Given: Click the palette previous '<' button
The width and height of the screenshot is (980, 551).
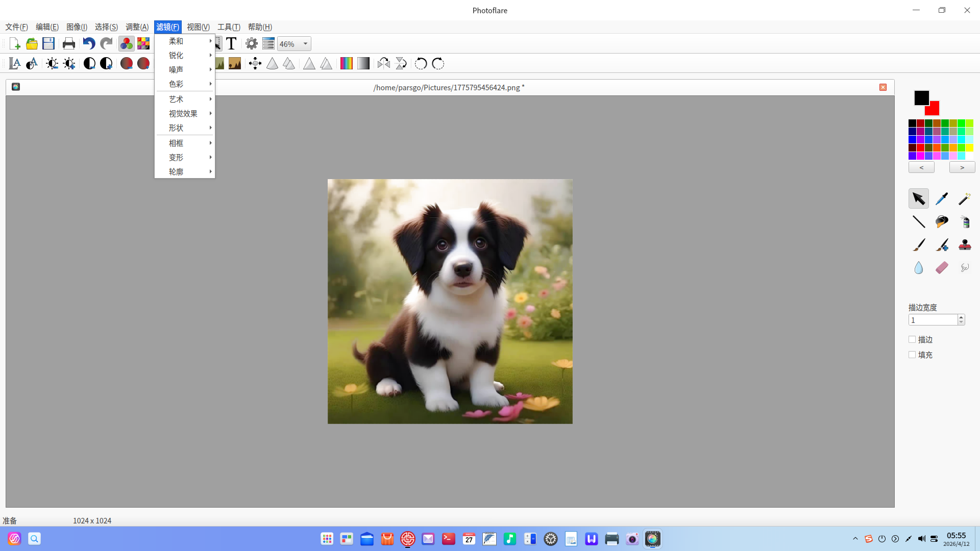Looking at the screenshot, I should pos(921,167).
